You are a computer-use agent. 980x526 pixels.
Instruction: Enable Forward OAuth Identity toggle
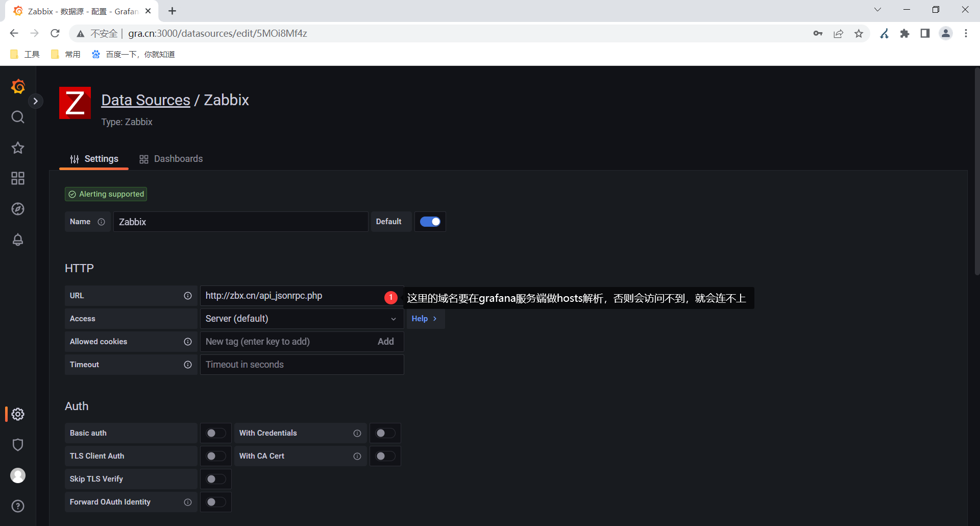(x=215, y=502)
